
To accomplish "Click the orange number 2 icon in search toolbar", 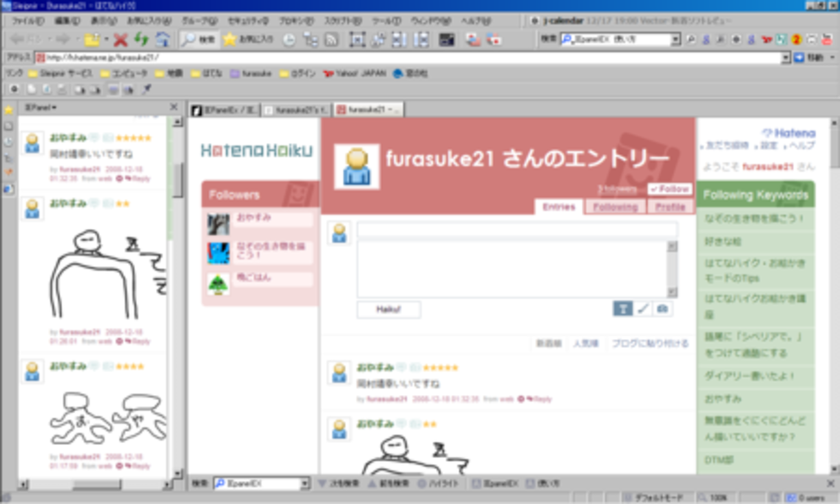I will tap(796, 40).
